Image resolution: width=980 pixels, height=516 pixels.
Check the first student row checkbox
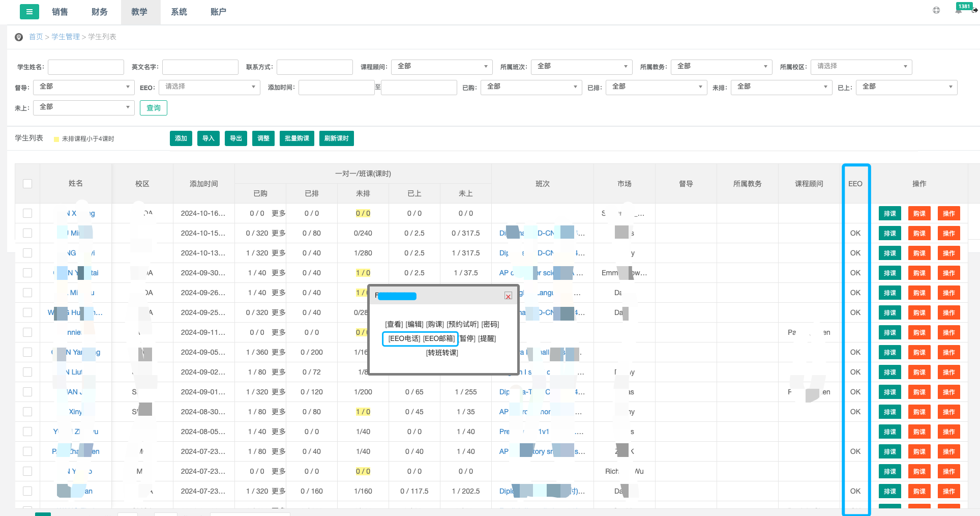click(27, 213)
